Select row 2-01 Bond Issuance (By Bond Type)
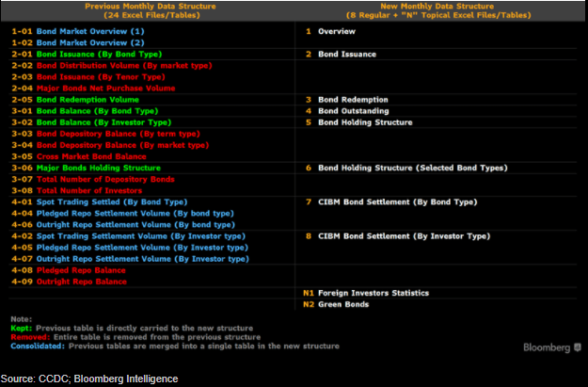The height and width of the screenshot is (387, 588). 87,54
